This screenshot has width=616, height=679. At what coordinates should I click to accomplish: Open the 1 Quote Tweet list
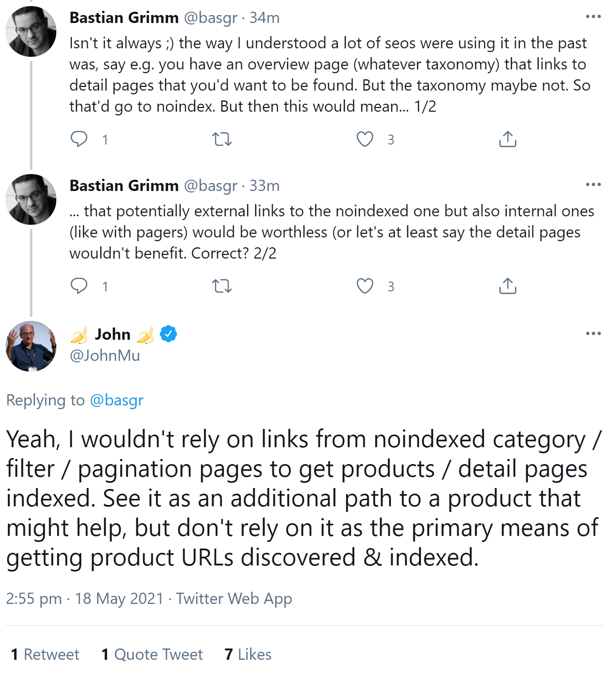coord(151,654)
